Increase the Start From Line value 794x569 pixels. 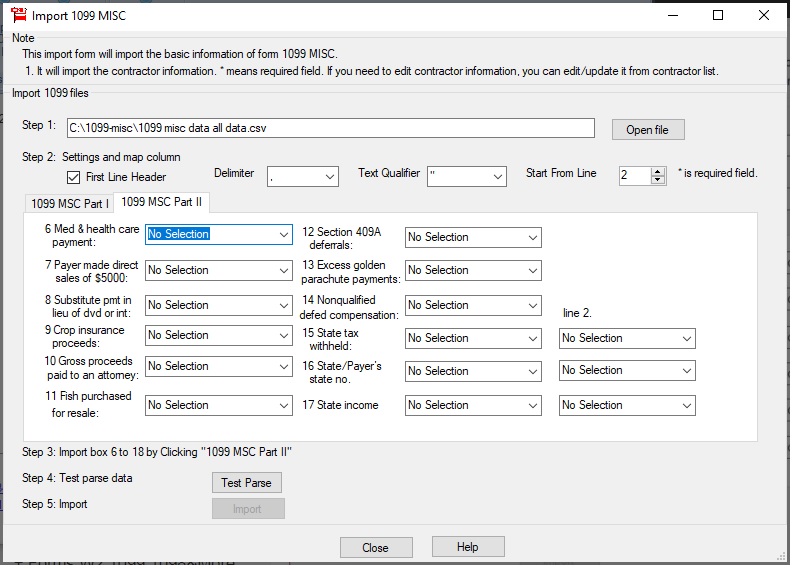click(658, 171)
